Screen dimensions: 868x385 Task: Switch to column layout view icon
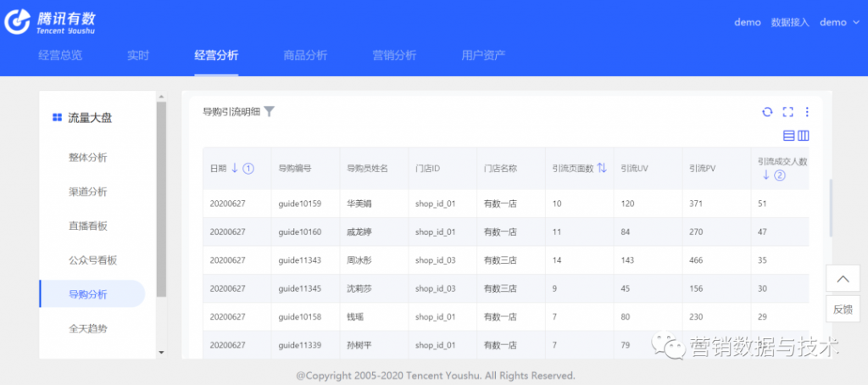[x=804, y=136]
